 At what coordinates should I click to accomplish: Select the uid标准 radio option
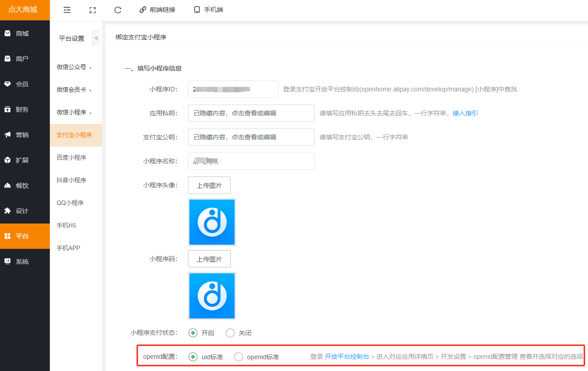pyautogui.click(x=193, y=357)
